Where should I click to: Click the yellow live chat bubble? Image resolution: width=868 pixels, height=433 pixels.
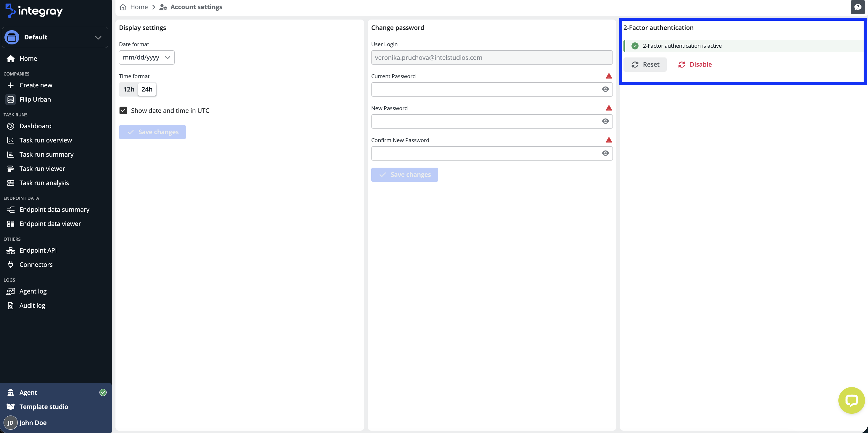(851, 400)
